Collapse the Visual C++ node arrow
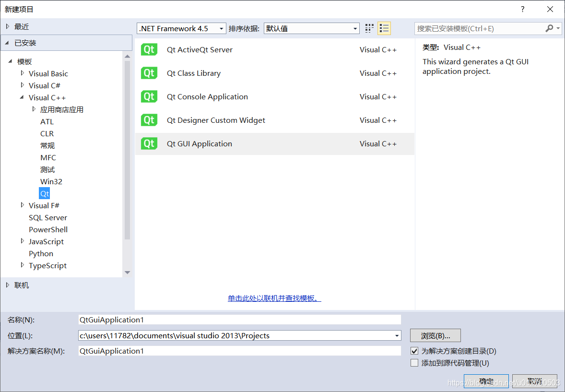 point(22,97)
